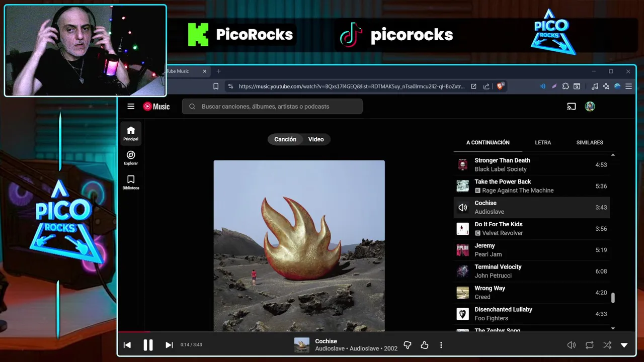Click the browser bookmark icon
Screen dimensions: 644x362
coord(216,86)
